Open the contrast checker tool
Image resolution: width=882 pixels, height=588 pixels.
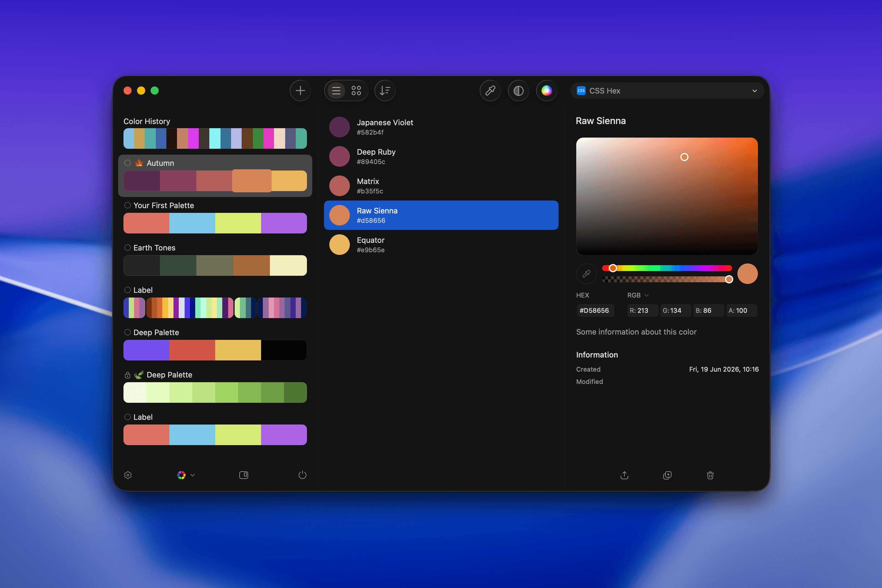518,90
